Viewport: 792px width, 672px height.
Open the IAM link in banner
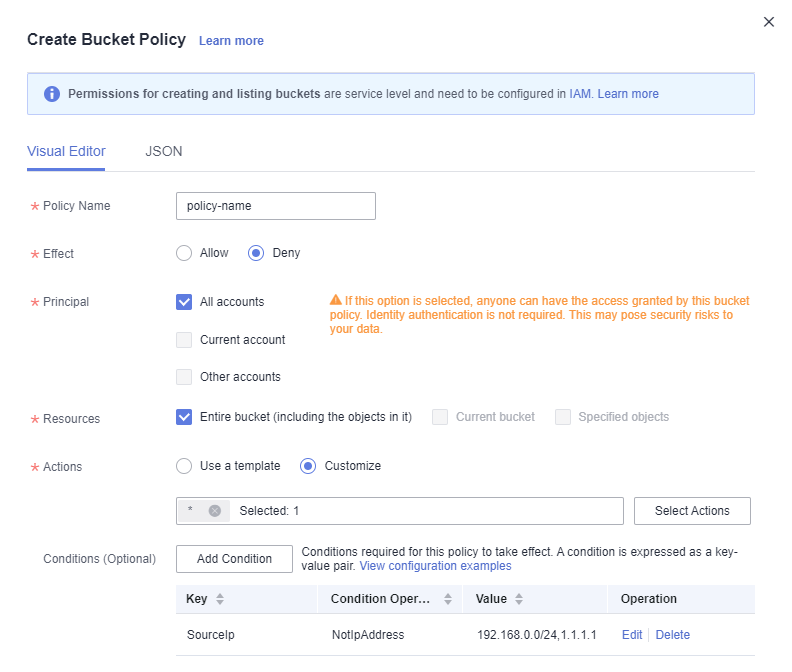coord(580,94)
